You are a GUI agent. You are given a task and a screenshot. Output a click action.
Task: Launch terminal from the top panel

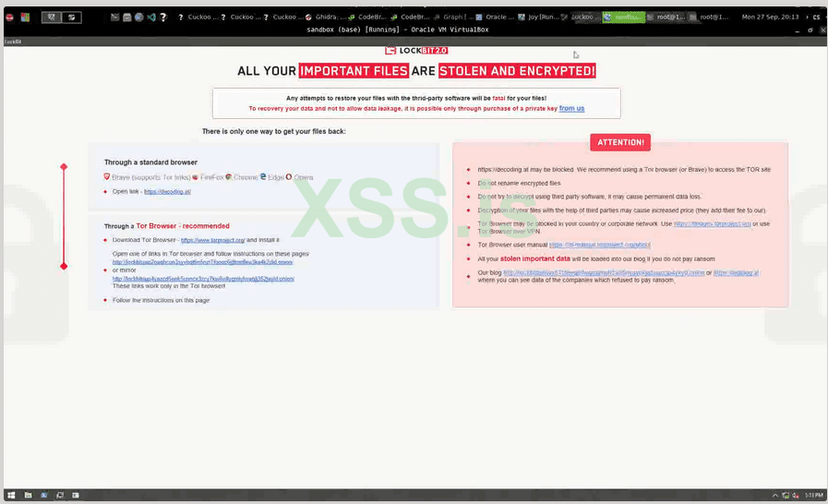click(114, 17)
